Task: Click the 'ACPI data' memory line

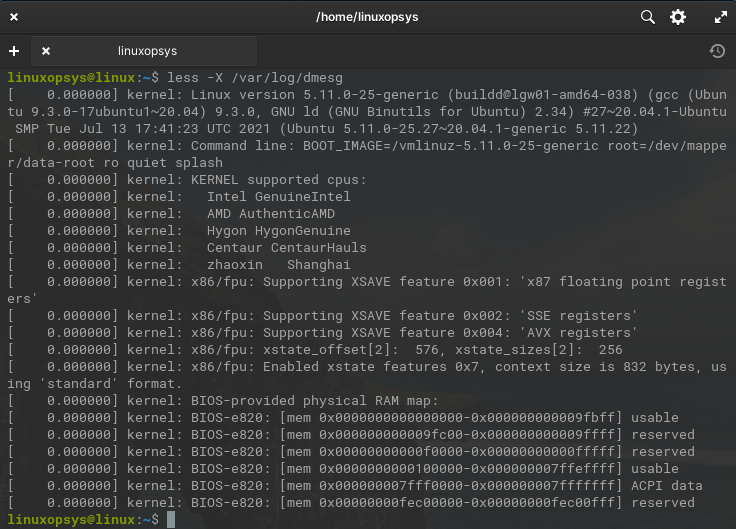Action: [x=355, y=486]
